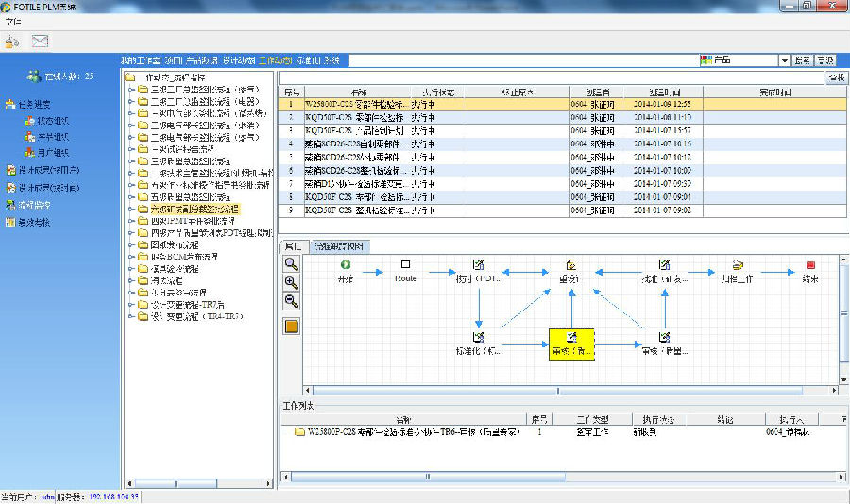
Task: Switch to the second tab above workflow diagram
Action: point(342,245)
